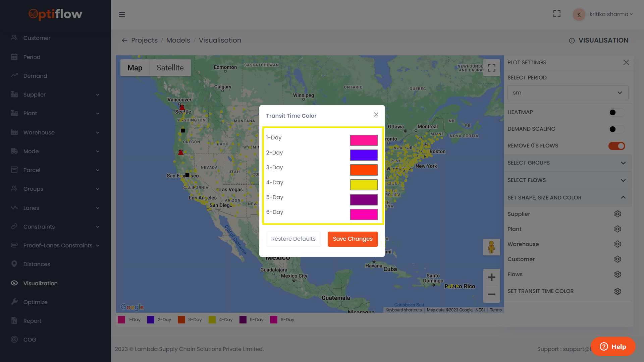Screen dimensions: 644x362
Task: Click the Restore Defaults button
Action: [x=293, y=239]
